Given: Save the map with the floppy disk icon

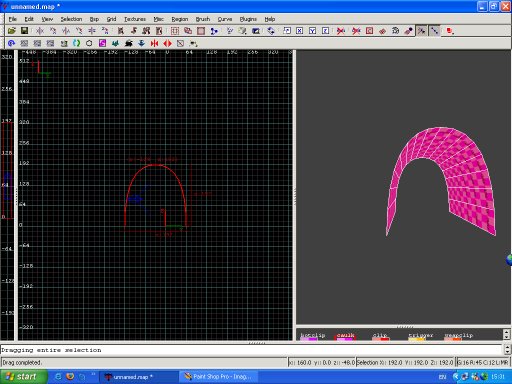Looking at the screenshot, I should 24,31.
